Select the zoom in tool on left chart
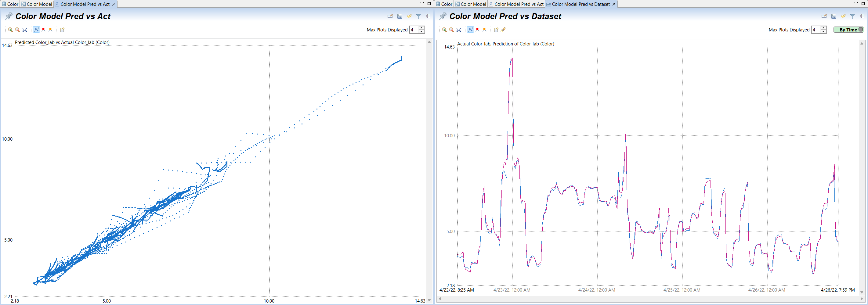This screenshot has width=868, height=305. [x=10, y=30]
